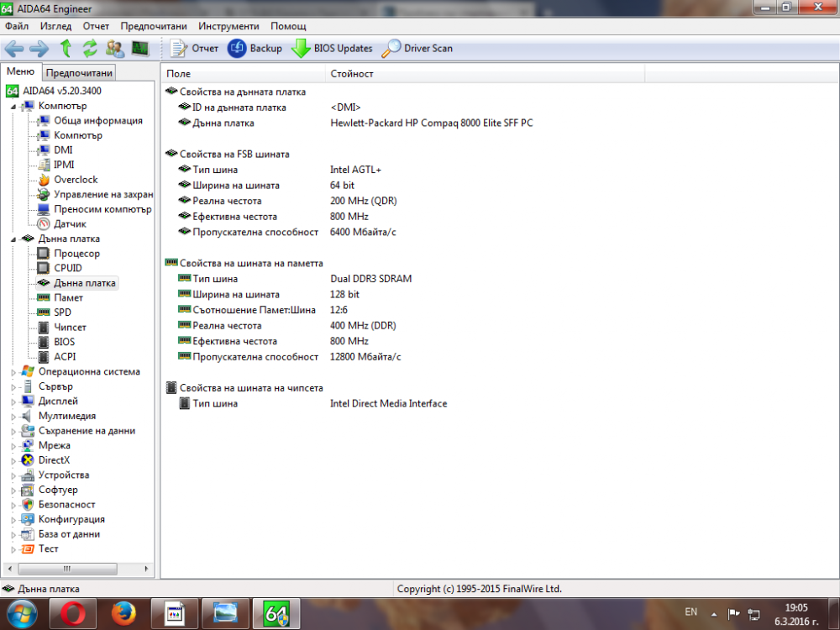Image resolution: width=840 pixels, height=630 pixels.
Task: Expand the Тест node
Action: click(x=13, y=549)
